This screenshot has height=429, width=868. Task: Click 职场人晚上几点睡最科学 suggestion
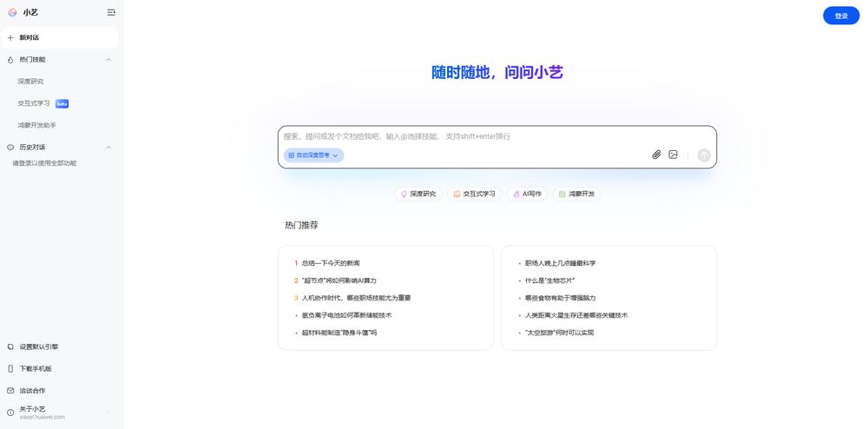point(560,263)
